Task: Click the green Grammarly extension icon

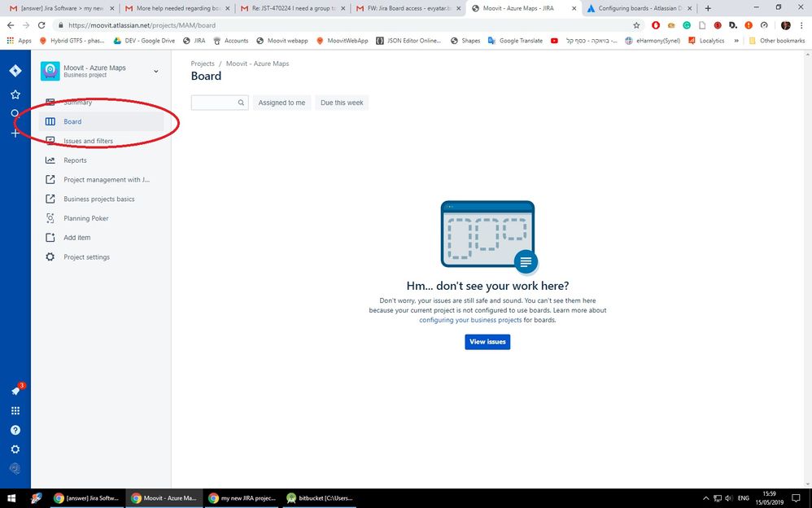Action: 687,25
